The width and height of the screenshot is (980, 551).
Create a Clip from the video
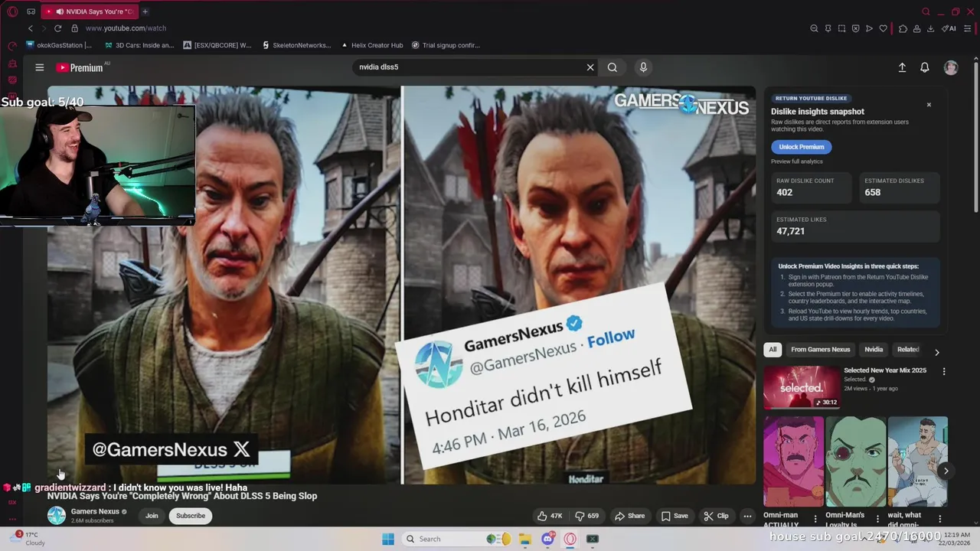click(x=717, y=516)
